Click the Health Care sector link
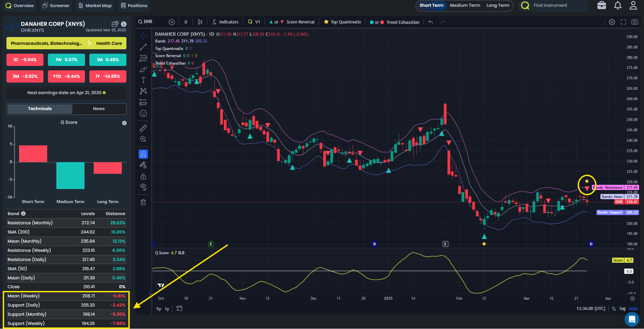 109,43
